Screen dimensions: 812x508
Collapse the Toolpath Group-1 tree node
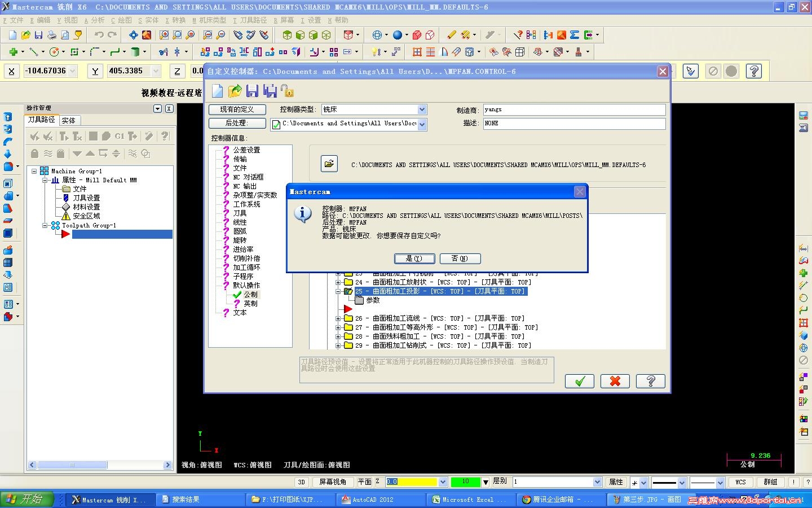[45, 225]
